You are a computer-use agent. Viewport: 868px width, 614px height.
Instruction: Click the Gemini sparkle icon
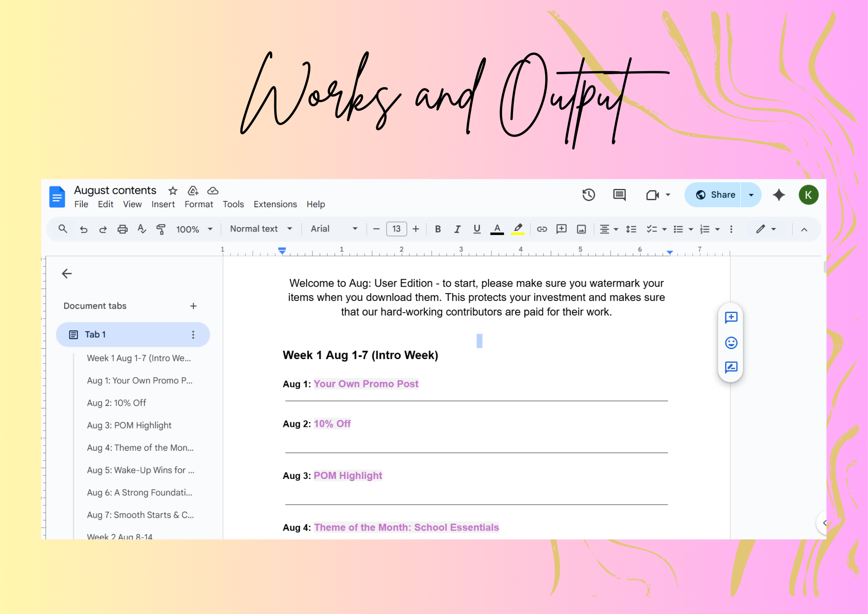(779, 195)
